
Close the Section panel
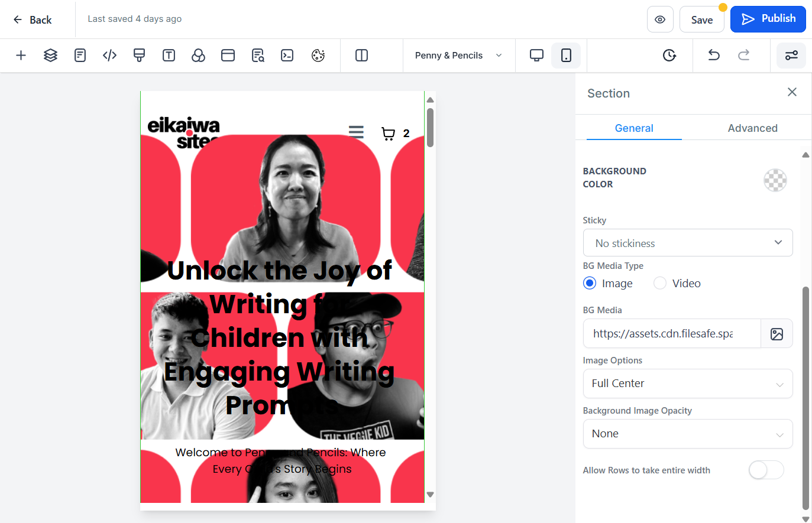coord(792,92)
